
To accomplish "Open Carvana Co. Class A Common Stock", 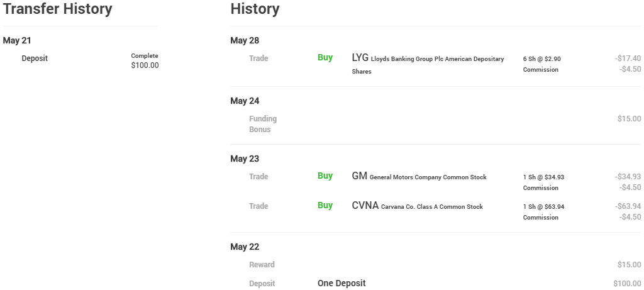I will click(431, 207).
